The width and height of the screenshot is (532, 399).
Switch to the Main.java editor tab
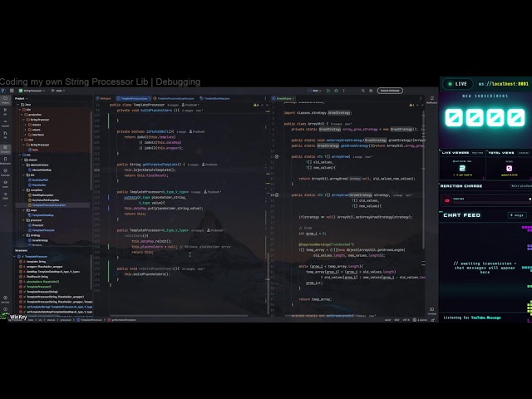point(103,98)
